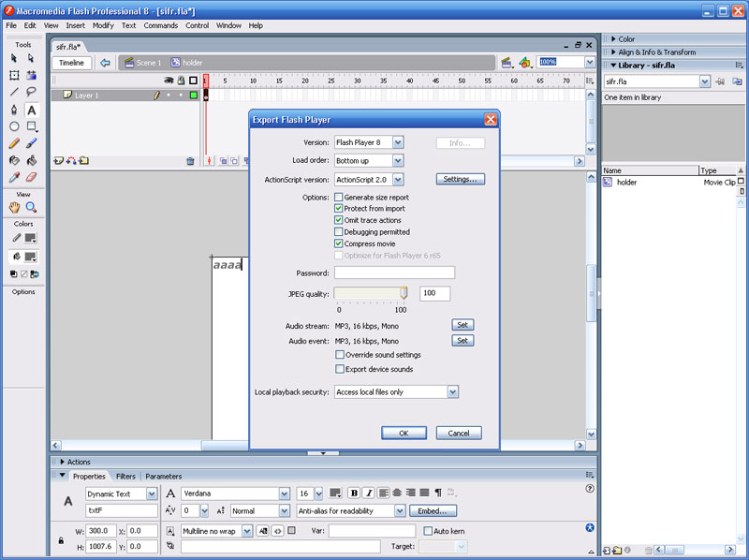Viewport: 749px width, 560px height.
Task: Click the Edit Scene icon
Action: [507, 63]
